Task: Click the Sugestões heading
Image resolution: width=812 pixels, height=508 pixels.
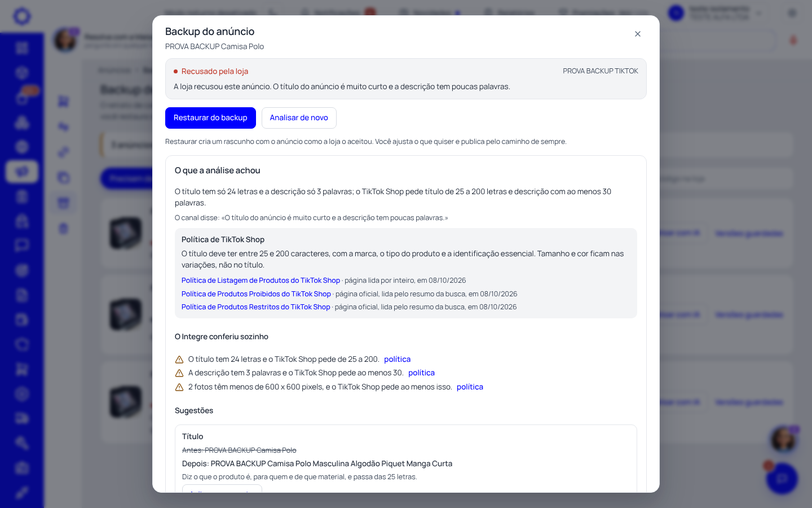Action: click(194, 411)
